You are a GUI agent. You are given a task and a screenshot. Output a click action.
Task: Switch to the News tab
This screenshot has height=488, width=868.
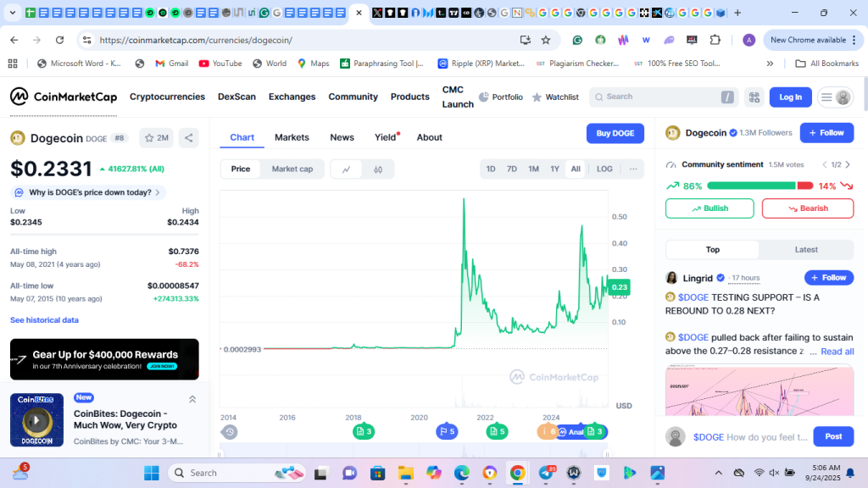pyautogui.click(x=342, y=137)
